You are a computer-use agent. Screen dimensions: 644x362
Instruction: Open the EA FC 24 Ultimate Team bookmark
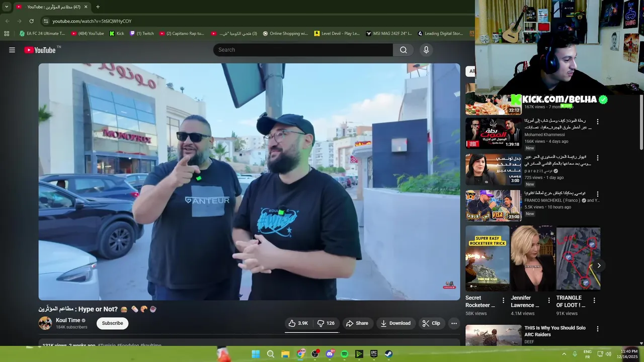42,34
